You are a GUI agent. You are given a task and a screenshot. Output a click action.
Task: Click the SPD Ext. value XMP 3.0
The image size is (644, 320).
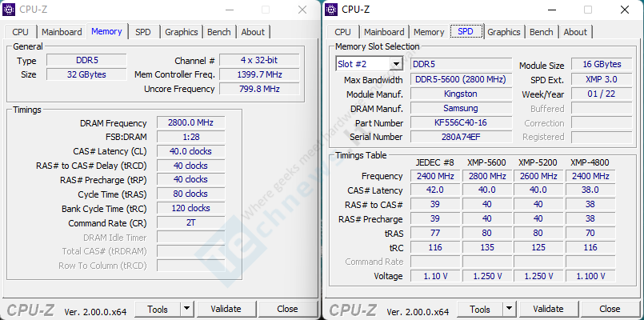click(602, 79)
